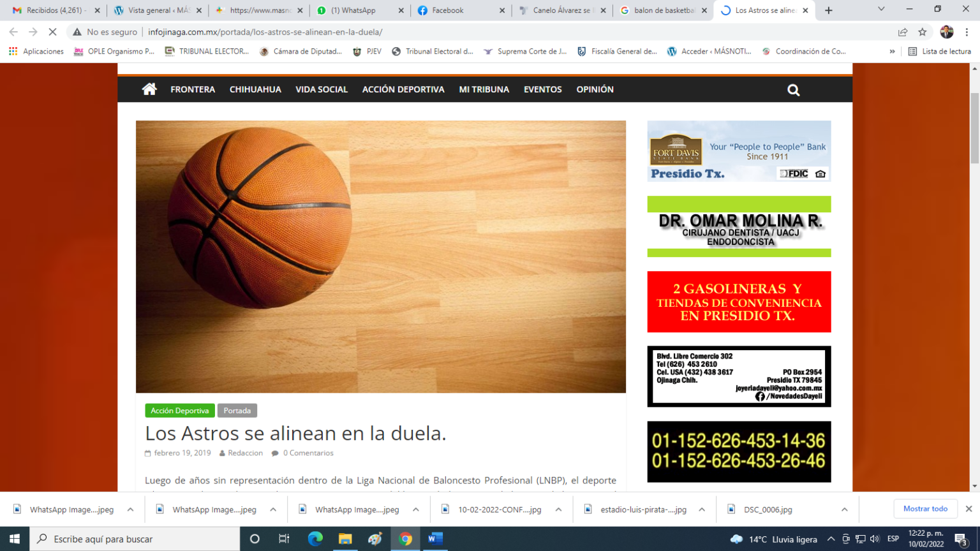
Task: Expand options for DSC_0006.jpg download
Action: point(844,510)
